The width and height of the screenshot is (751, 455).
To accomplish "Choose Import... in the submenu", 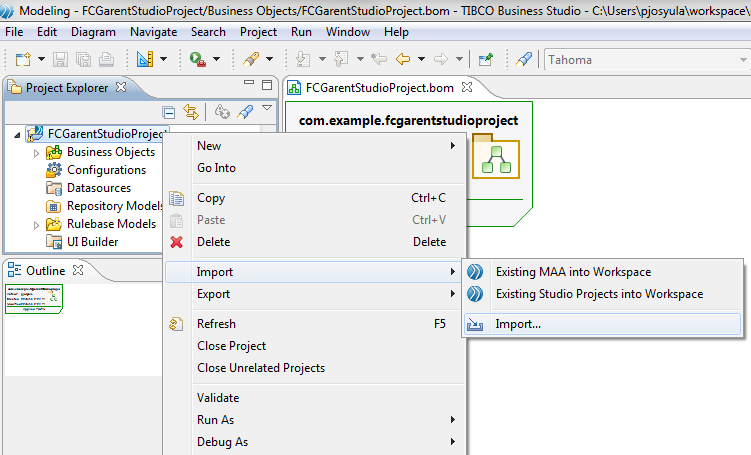I will tap(603, 324).
